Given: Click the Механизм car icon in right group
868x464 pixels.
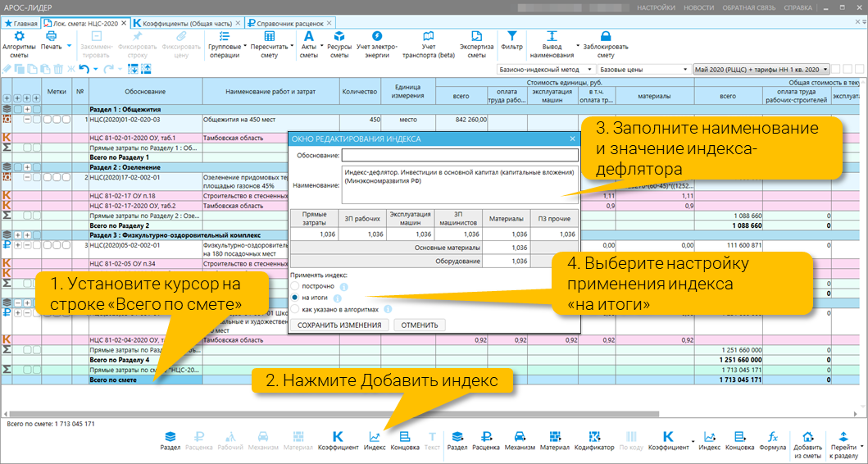Looking at the screenshot, I should click(520, 437).
